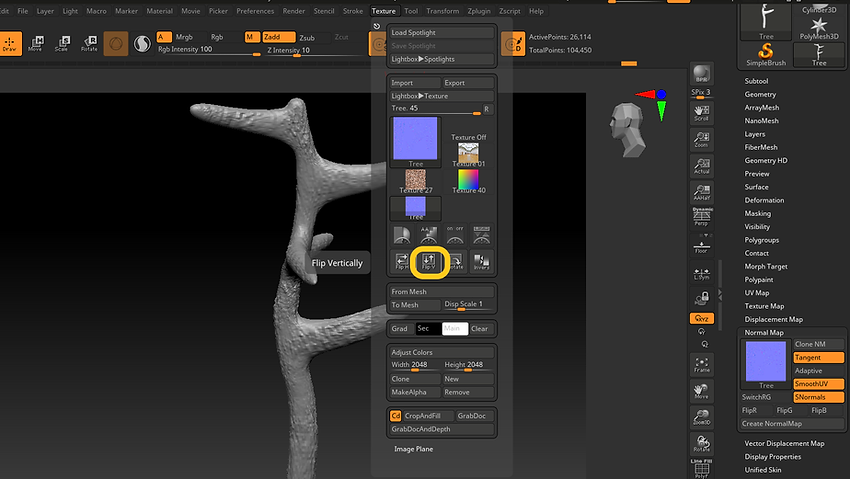The image size is (850, 479).
Task: Click the flat material sphere icon
Action: tap(116, 44)
